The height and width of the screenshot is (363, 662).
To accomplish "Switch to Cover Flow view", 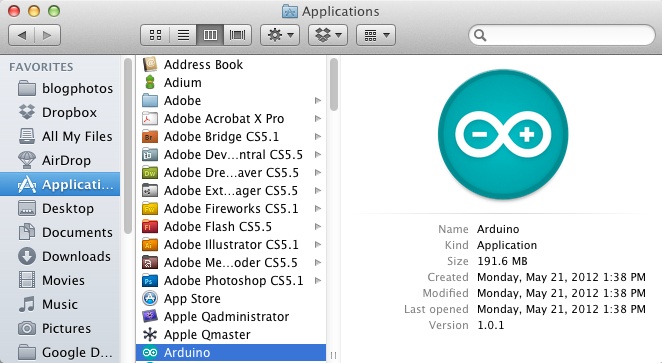I will coord(237,35).
